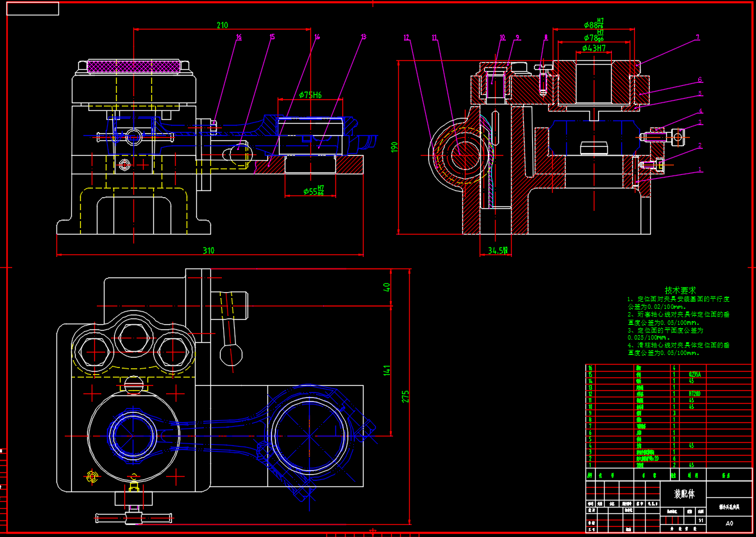Select the knurled knob hatch in front view
The image size is (756, 537).
pyautogui.click(x=133, y=67)
